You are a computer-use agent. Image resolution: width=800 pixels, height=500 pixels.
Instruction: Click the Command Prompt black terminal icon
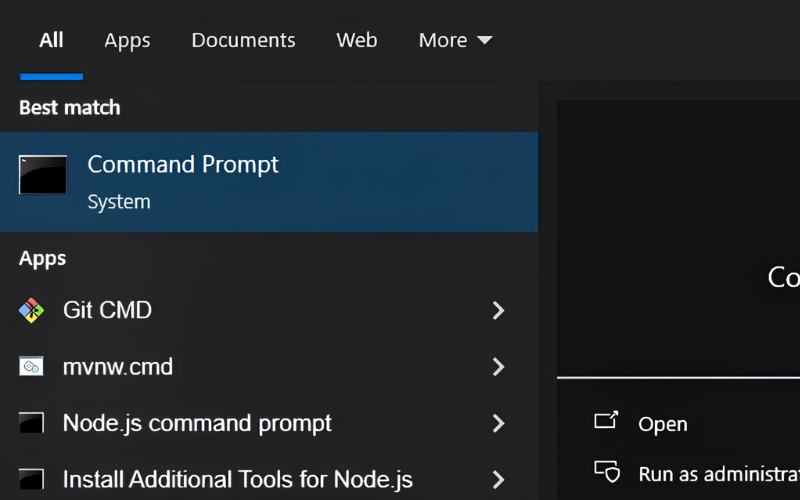[x=43, y=174]
